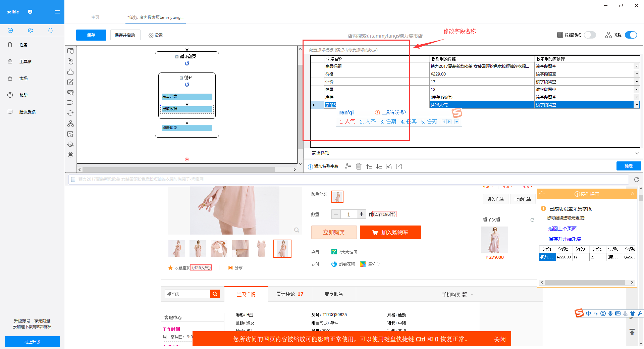Image resolution: width=644 pixels, height=349 pixels.
Task: Toggle the 数据预览 switch
Action: [x=590, y=35]
